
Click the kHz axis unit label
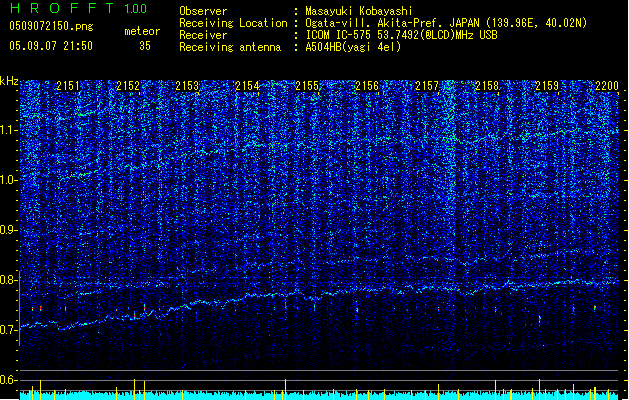point(9,80)
